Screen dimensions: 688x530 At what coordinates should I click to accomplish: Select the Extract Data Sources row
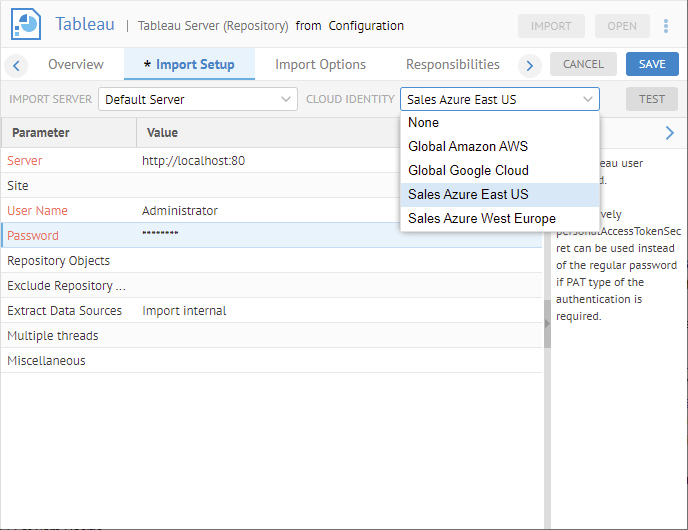pos(65,311)
